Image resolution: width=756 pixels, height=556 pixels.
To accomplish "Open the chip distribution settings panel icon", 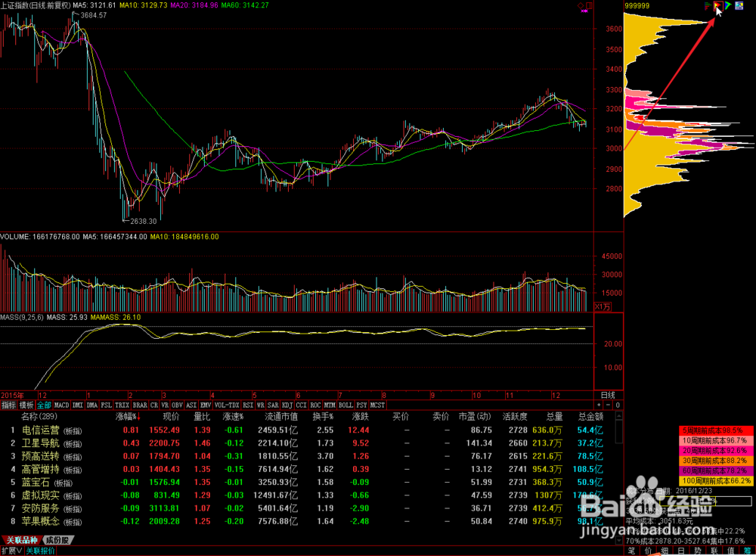I will coord(739,6).
